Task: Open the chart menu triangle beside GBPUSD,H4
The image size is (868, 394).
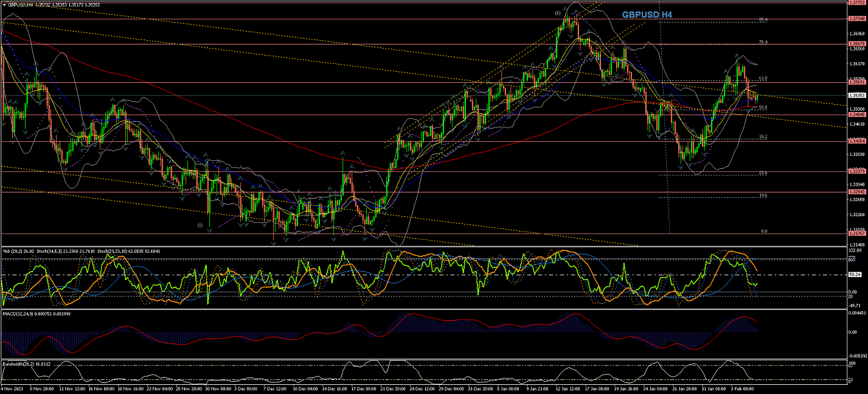Action: pyautogui.click(x=4, y=4)
